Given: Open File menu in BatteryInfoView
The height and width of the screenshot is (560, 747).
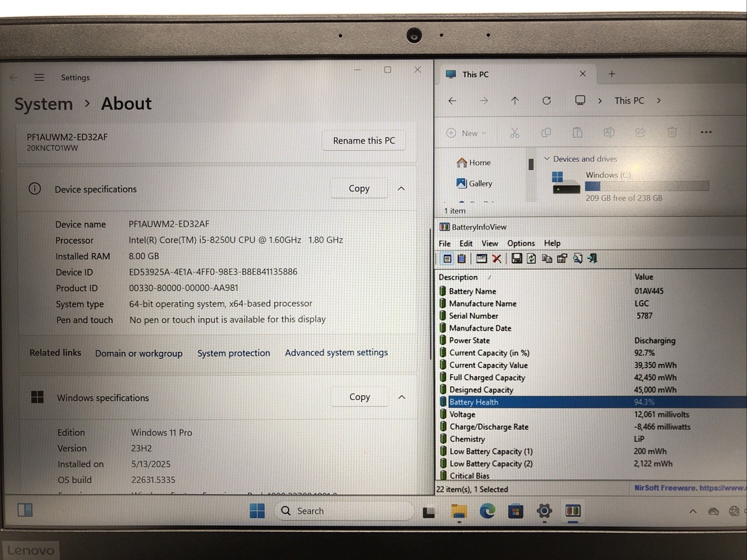Looking at the screenshot, I should 444,243.
